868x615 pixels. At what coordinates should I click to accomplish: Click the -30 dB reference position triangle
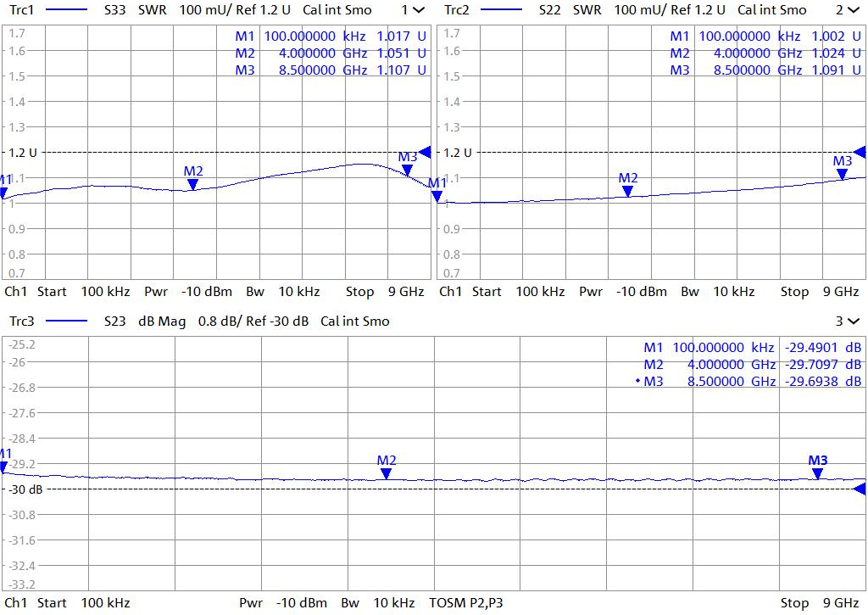click(860, 489)
